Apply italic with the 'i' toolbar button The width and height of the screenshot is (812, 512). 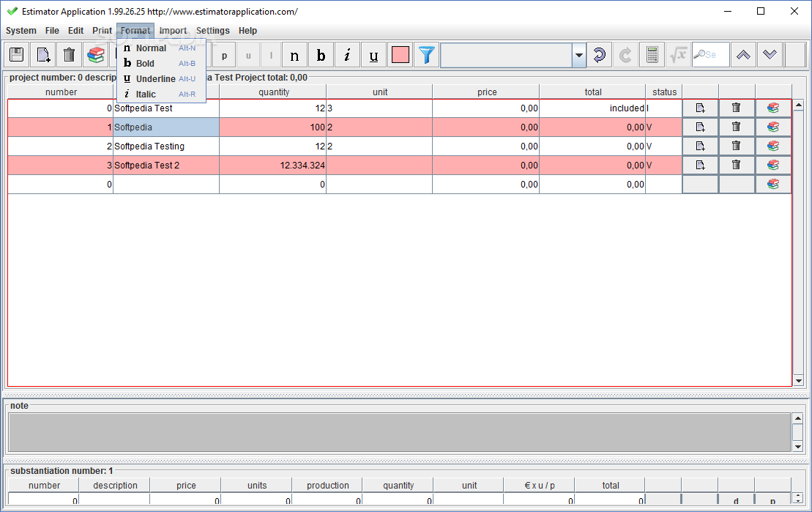tap(348, 55)
